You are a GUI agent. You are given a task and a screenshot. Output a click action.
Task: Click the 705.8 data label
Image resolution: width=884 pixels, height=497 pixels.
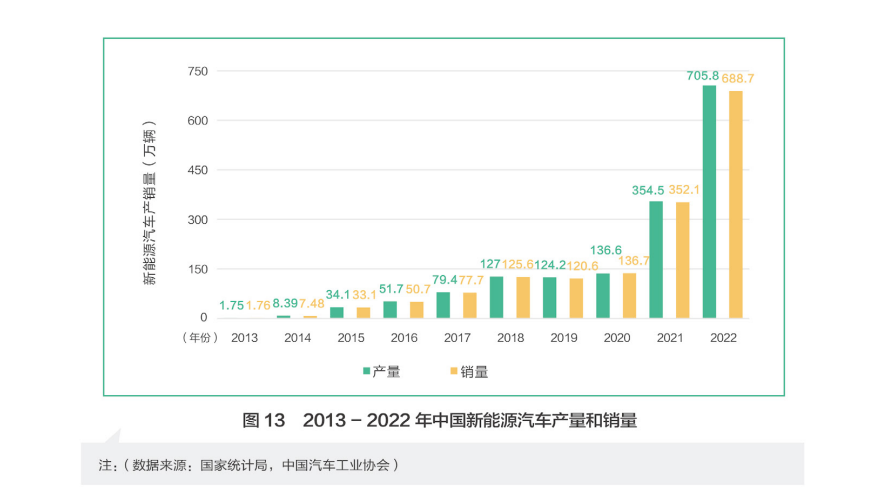coord(702,76)
